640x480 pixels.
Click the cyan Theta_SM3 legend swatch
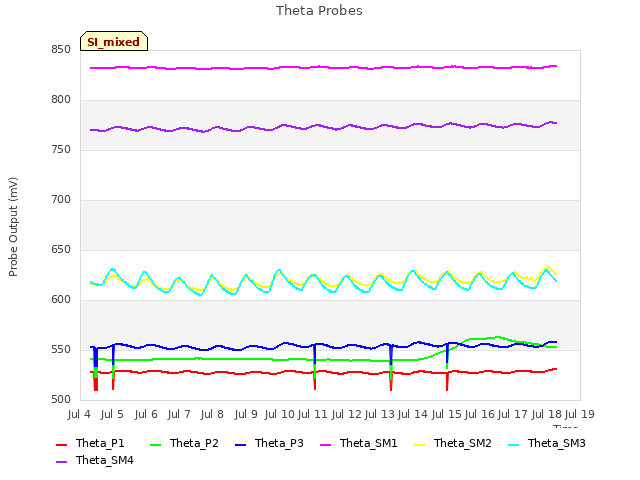point(513,444)
